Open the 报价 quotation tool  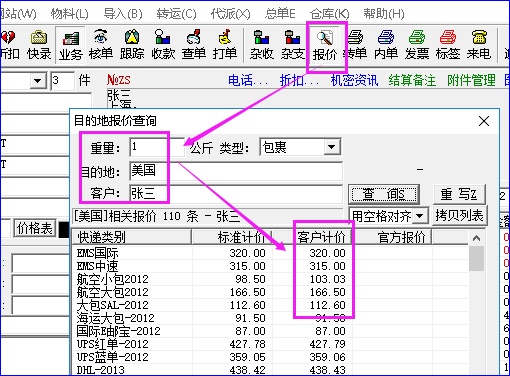tap(325, 46)
